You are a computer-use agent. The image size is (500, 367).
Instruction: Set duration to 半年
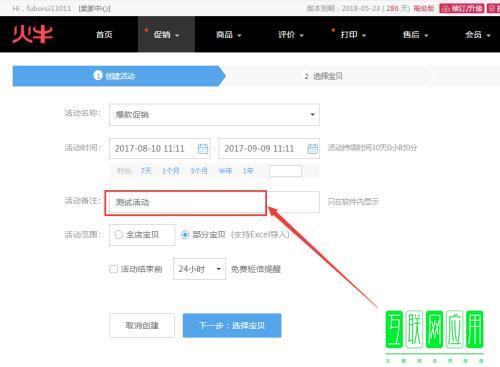pos(225,171)
